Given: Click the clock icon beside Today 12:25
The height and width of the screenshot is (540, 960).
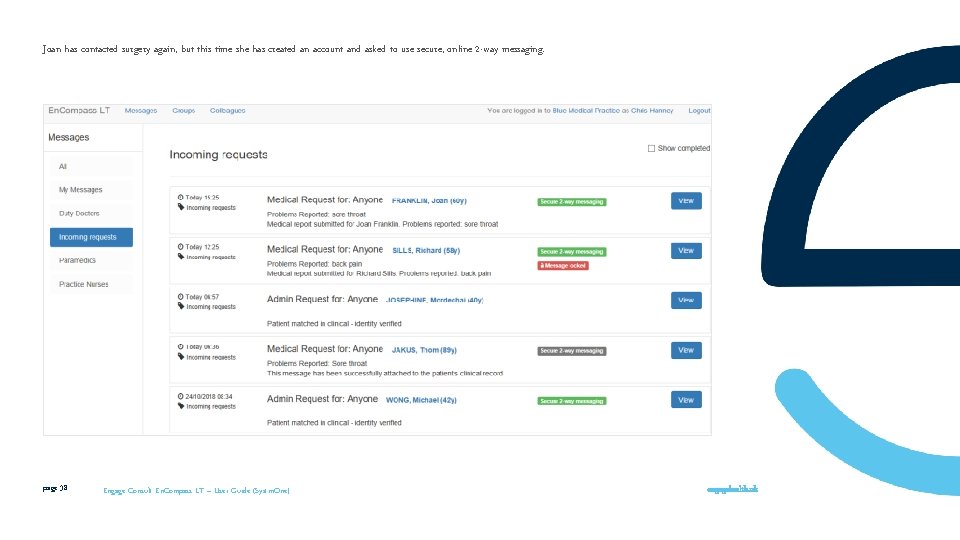Looking at the screenshot, I should pyautogui.click(x=181, y=247).
